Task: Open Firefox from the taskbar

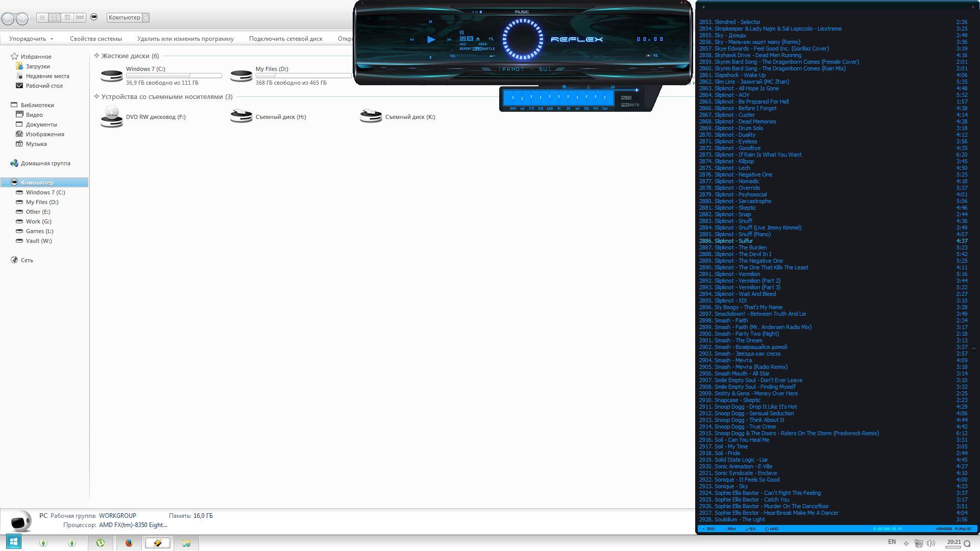Action: (129, 543)
